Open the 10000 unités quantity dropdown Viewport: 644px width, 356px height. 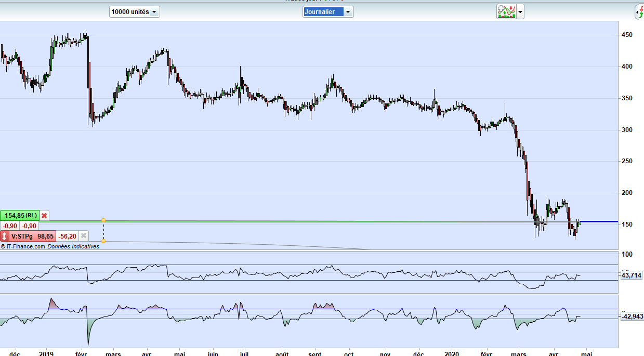point(135,12)
